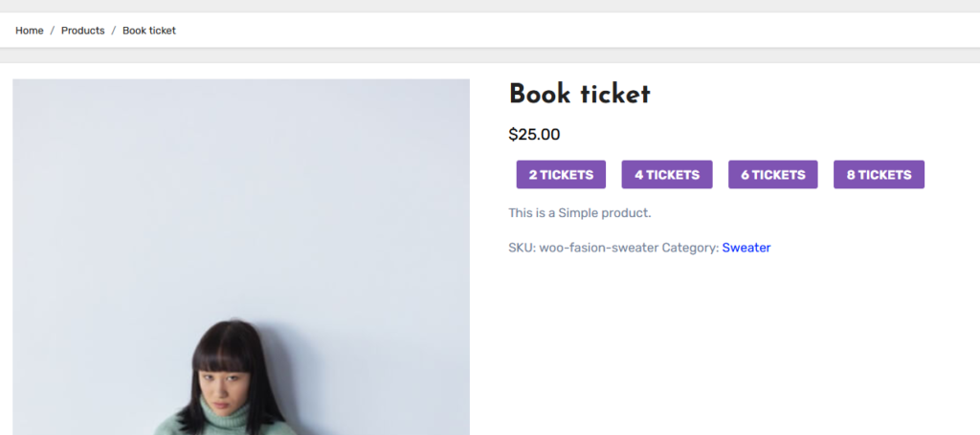Click the slash before Book ticket breadcrumb
980x435 pixels.
click(114, 31)
